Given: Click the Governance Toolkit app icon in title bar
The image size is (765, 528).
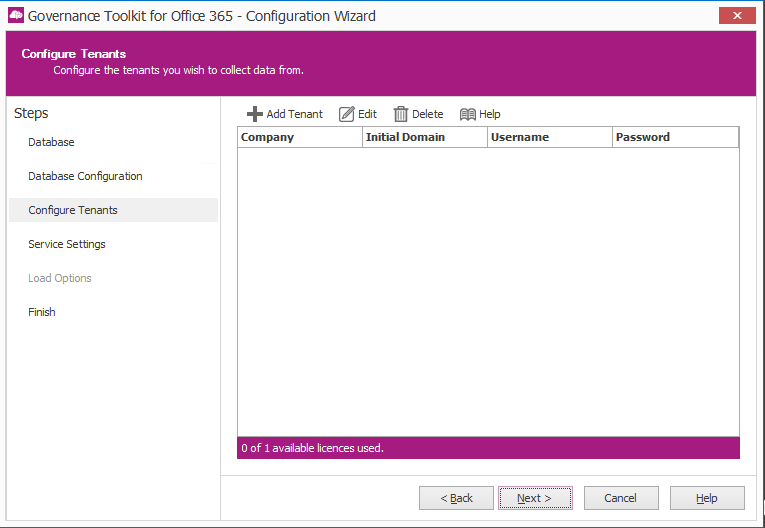Looking at the screenshot, I should tap(15, 16).
